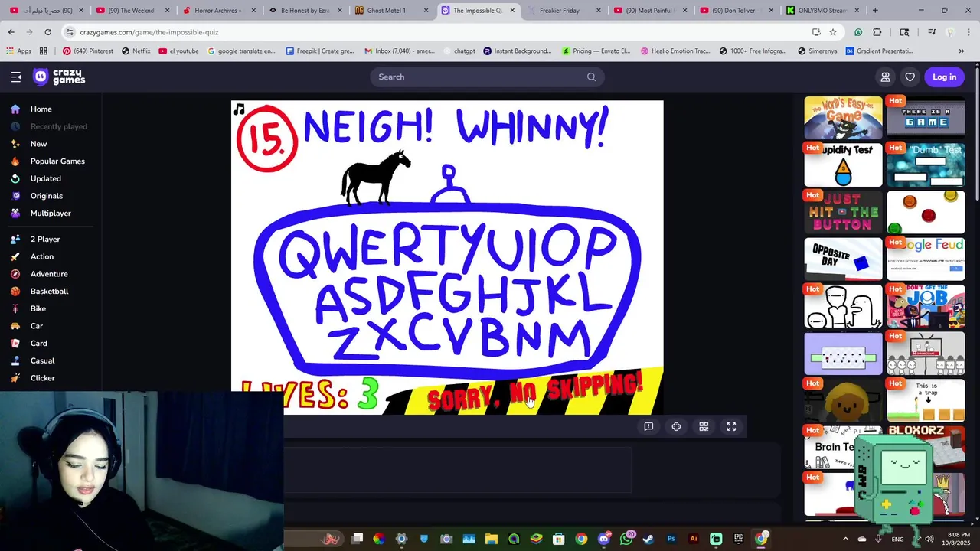
Task: Open Steam from the taskbar
Action: 648,539
